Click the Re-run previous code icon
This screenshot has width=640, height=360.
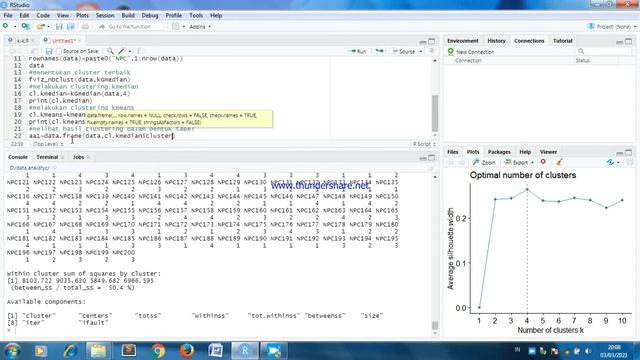380,51
